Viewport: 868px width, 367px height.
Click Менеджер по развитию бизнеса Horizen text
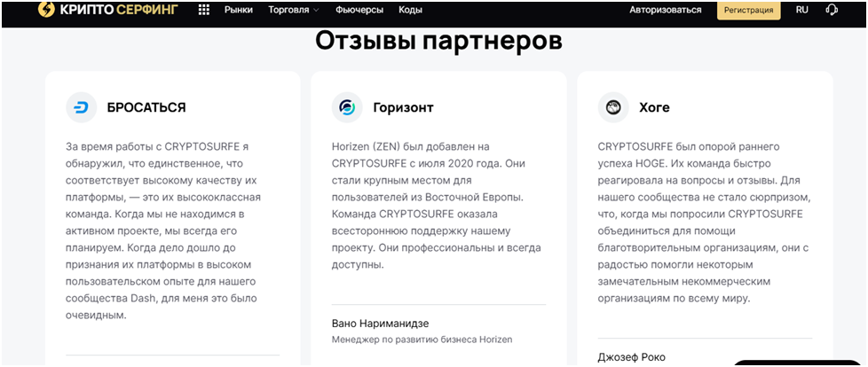coord(422,340)
